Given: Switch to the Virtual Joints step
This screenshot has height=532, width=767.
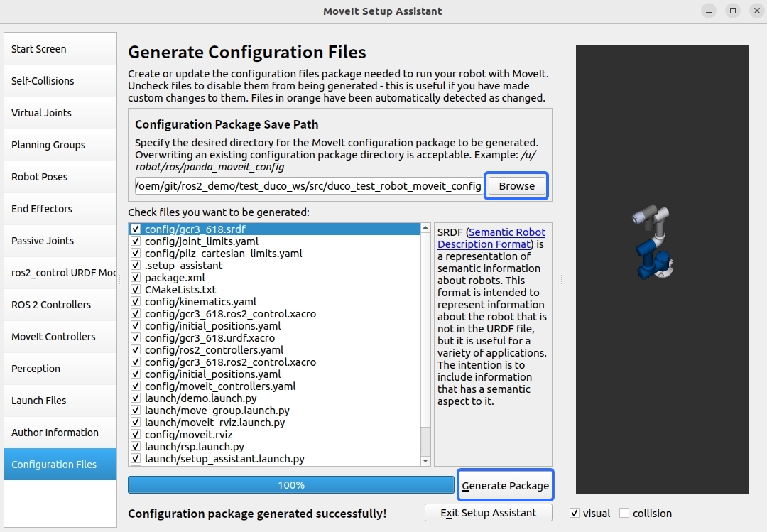Looking at the screenshot, I should (x=60, y=112).
